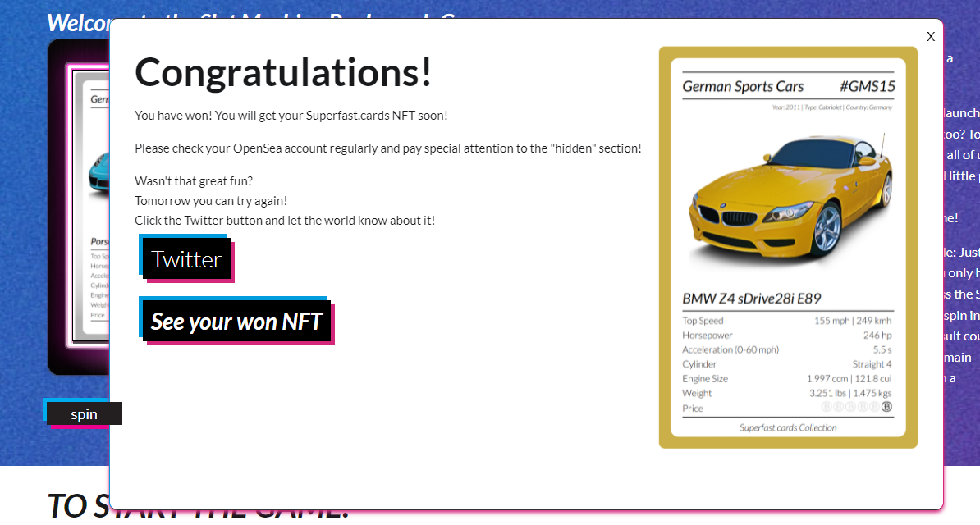Click the Twitter share button
The width and height of the screenshot is (980, 525).
[x=186, y=258]
